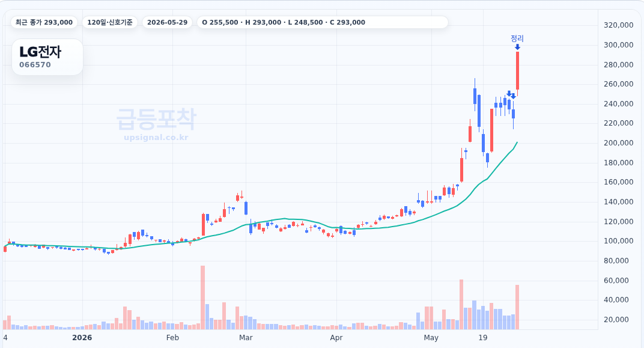Click the 100,000 price axis label

[619, 240]
